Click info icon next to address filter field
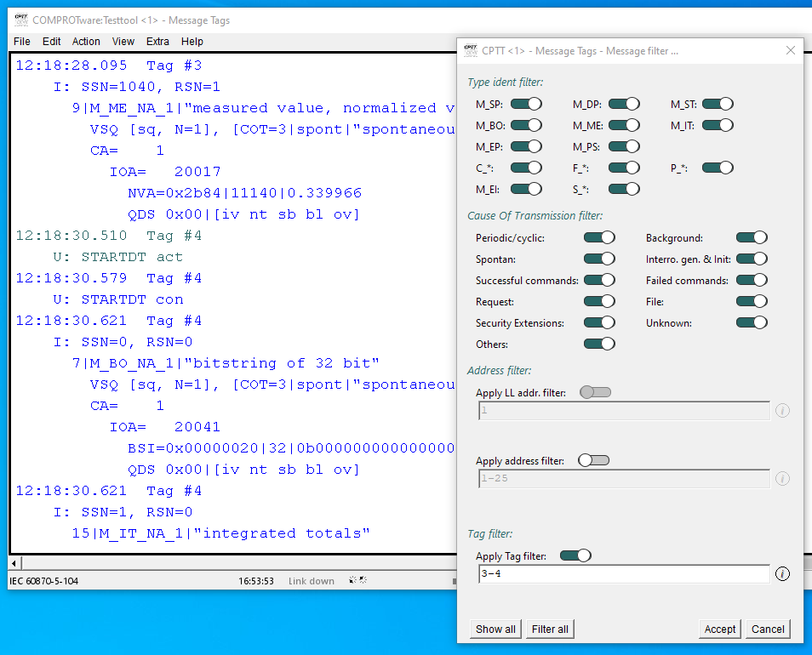Viewport: 812px width, 655px height. [782, 479]
